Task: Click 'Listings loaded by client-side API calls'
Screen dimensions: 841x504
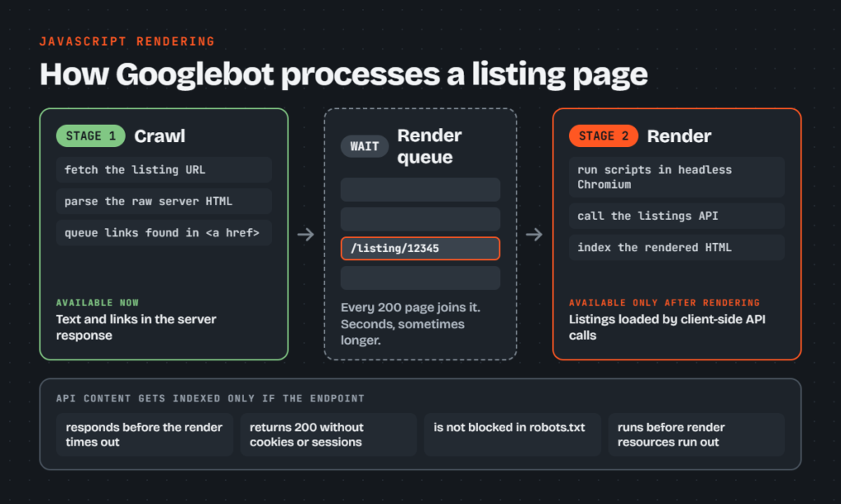Action: [x=667, y=327]
